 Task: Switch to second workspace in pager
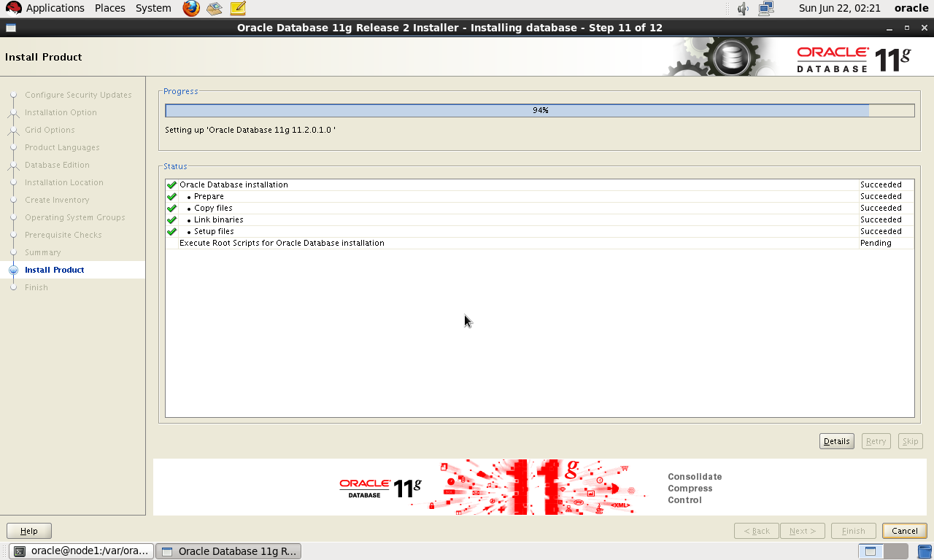click(896, 551)
